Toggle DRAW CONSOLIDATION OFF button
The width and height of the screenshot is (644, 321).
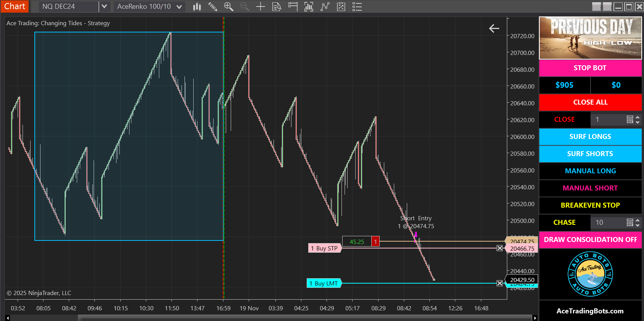point(590,240)
